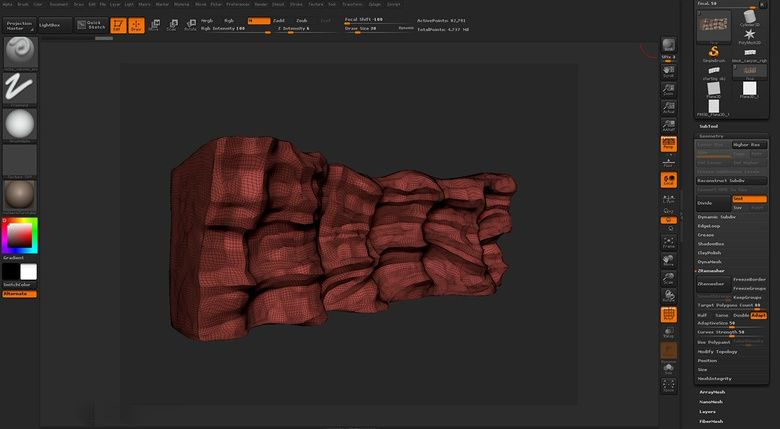Toggle Persp perspective view

click(x=668, y=145)
